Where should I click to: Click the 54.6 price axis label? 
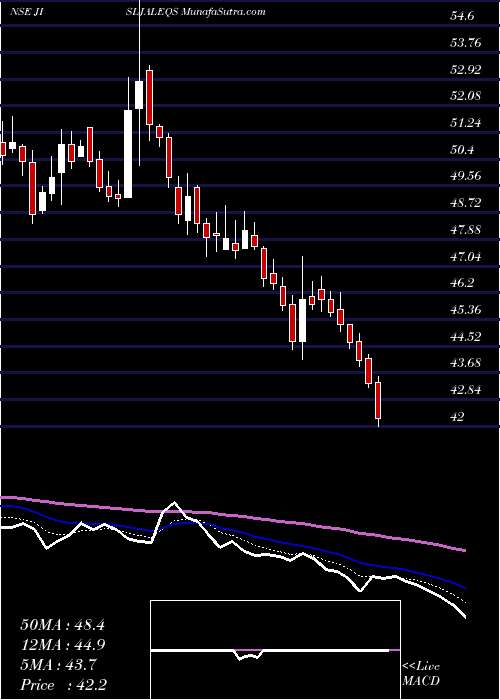[464, 17]
